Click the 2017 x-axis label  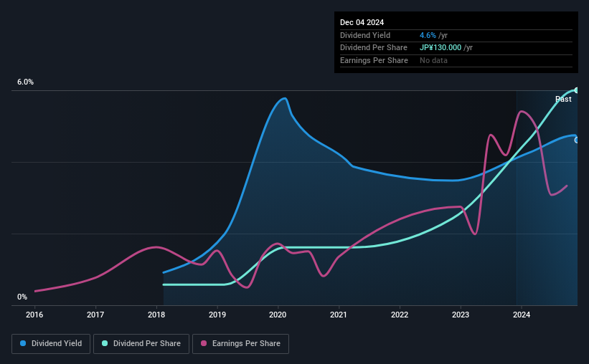coord(95,315)
